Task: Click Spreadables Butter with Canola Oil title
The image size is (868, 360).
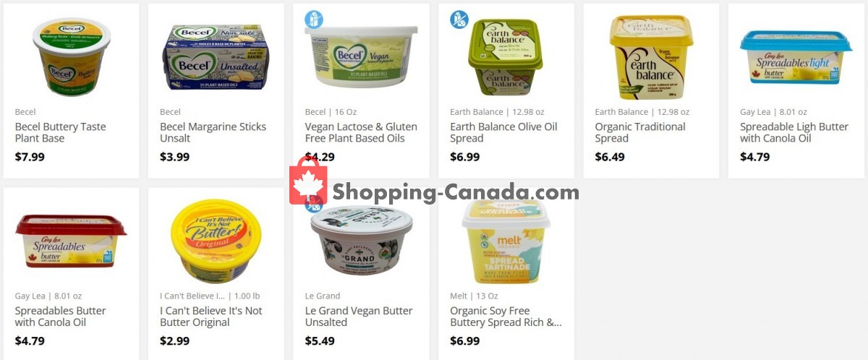Action: (61, 317)
